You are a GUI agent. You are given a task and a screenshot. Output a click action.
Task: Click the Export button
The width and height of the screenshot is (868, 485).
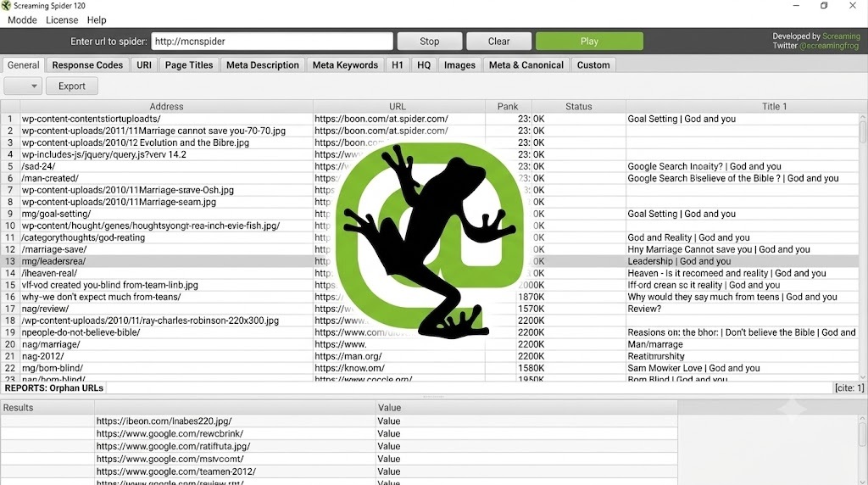72,86
